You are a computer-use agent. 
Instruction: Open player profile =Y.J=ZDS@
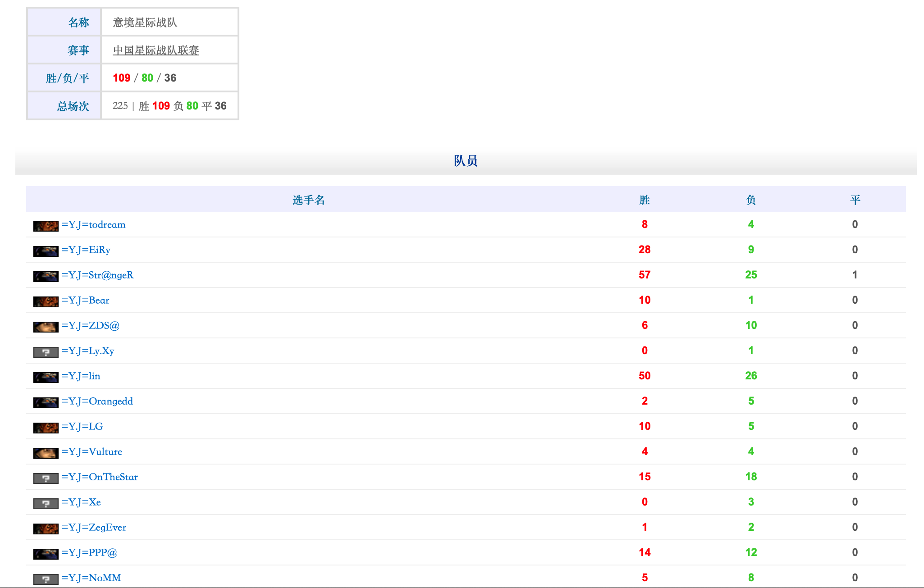coord(90,325)
